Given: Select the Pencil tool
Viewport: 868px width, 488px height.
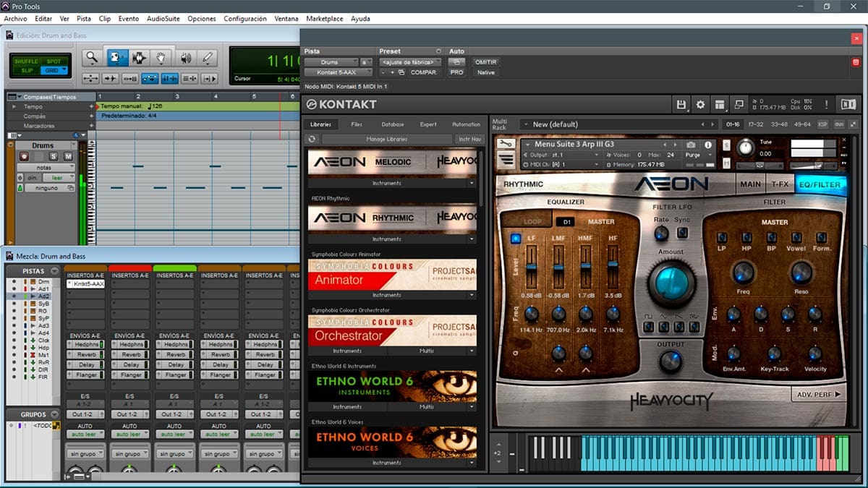Looking at the screenshot, I should pyautogui.click(x=208, y=57).
